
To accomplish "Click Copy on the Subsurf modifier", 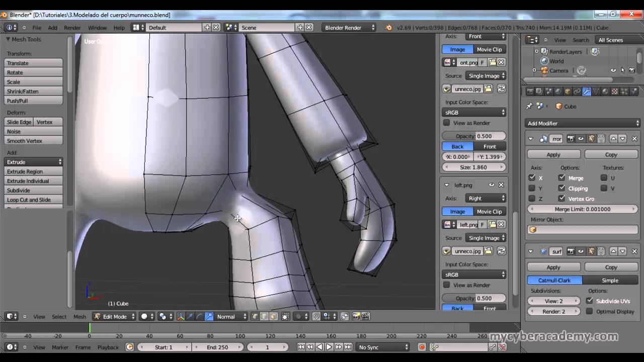I will click(611, 267).
